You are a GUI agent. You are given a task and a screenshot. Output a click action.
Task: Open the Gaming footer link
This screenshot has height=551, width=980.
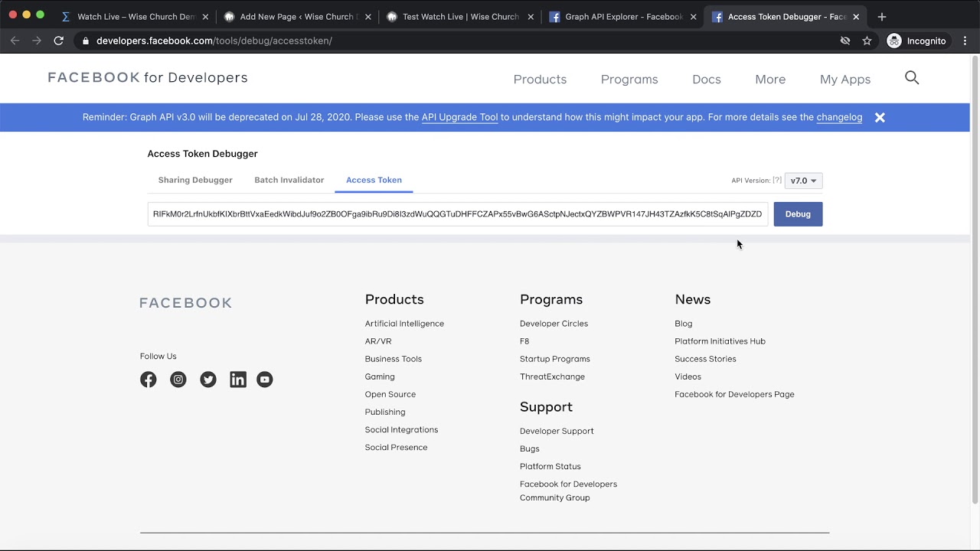(380, 377)
